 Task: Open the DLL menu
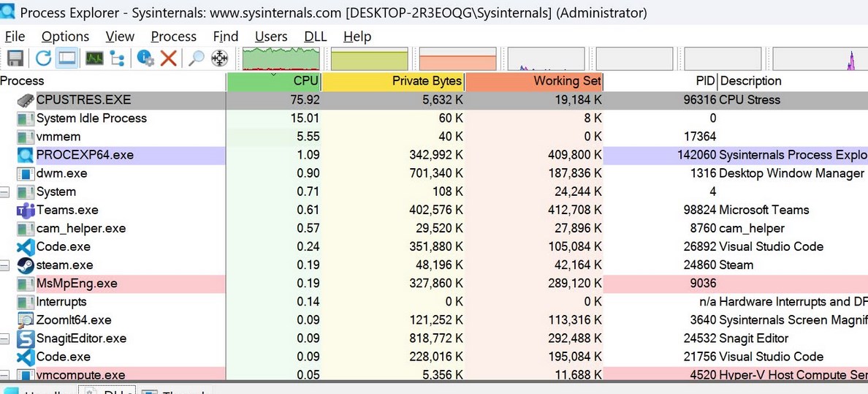coord(316,37)
